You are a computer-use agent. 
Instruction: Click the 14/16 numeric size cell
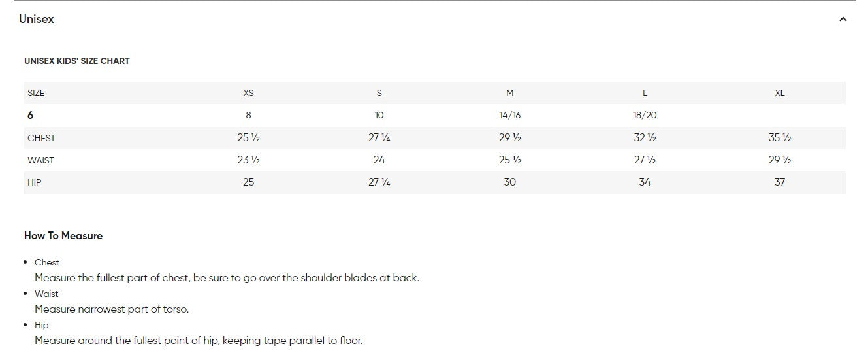click(509, 116)
